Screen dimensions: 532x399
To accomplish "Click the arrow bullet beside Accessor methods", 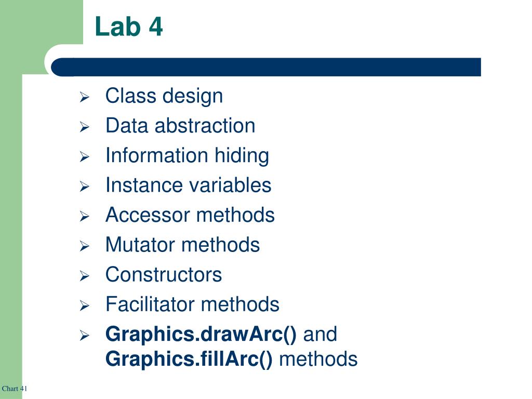I will 85,217.
